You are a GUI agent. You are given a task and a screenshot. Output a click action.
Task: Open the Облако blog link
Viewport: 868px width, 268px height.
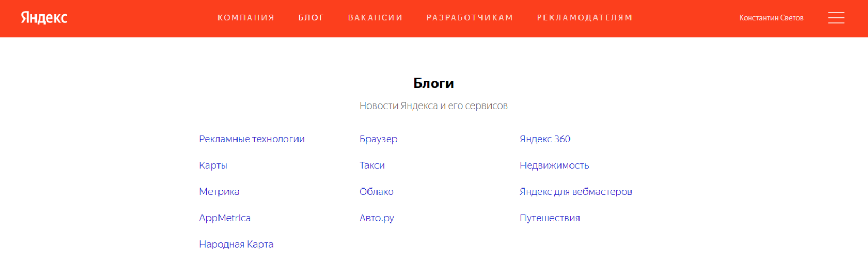376,192
